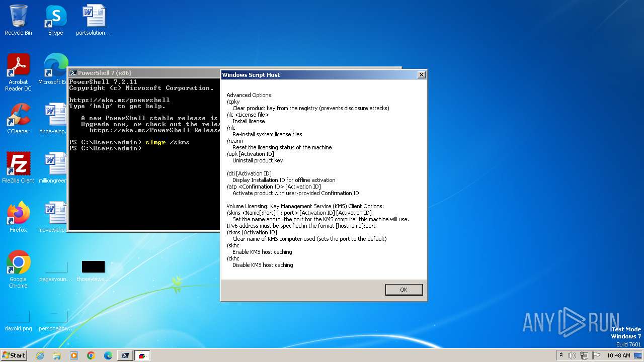This screenshot has height=362, width=644.
Task: Switch to PowerShell taskbar button
Action: tap(125, 355)
